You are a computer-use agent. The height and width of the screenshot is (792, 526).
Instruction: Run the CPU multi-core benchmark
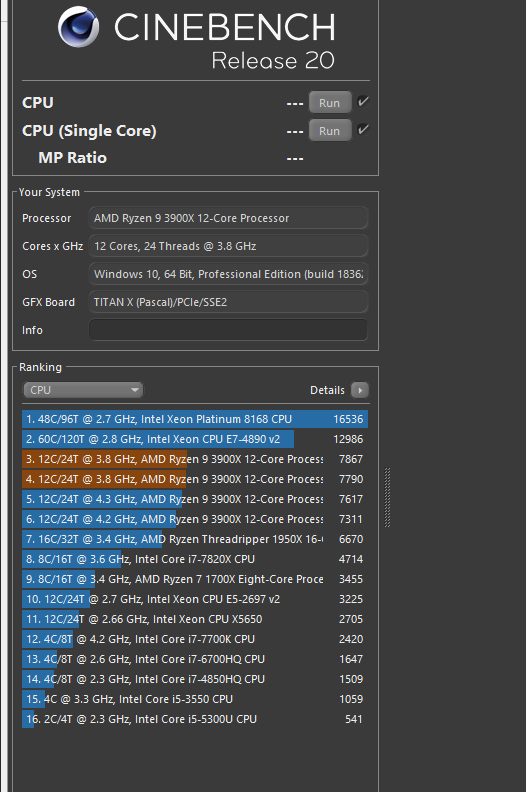tap(330, 103)
